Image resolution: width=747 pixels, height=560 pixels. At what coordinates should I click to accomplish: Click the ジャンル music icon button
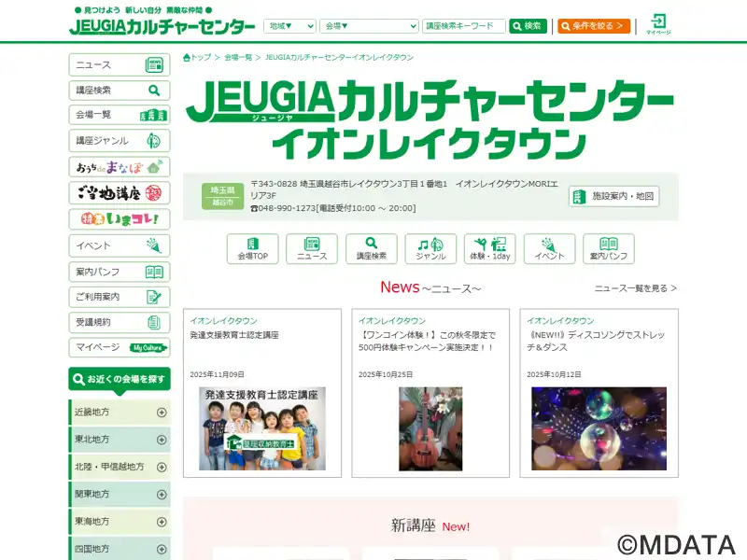coord(430,248)
